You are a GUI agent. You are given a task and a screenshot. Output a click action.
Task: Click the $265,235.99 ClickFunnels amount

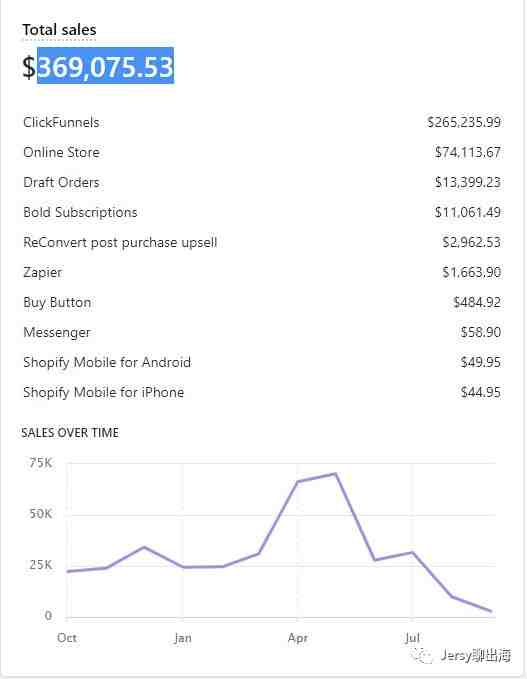click(x=464, y=122)
